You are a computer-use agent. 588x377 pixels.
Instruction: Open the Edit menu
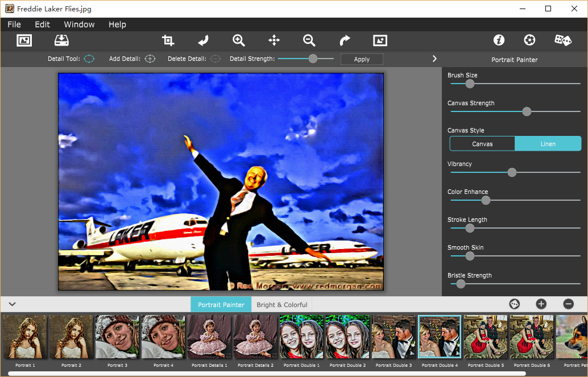[42, 24]
